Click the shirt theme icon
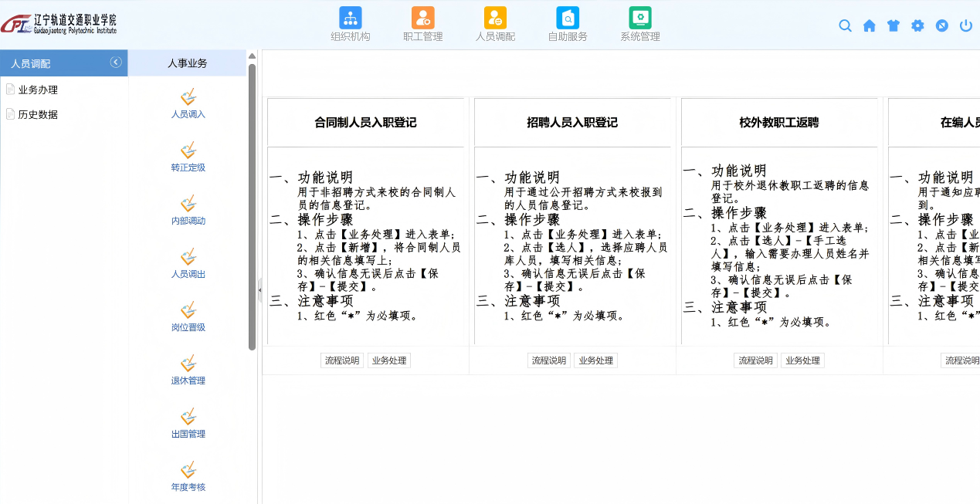980x504 pixels. pos(894,25)
